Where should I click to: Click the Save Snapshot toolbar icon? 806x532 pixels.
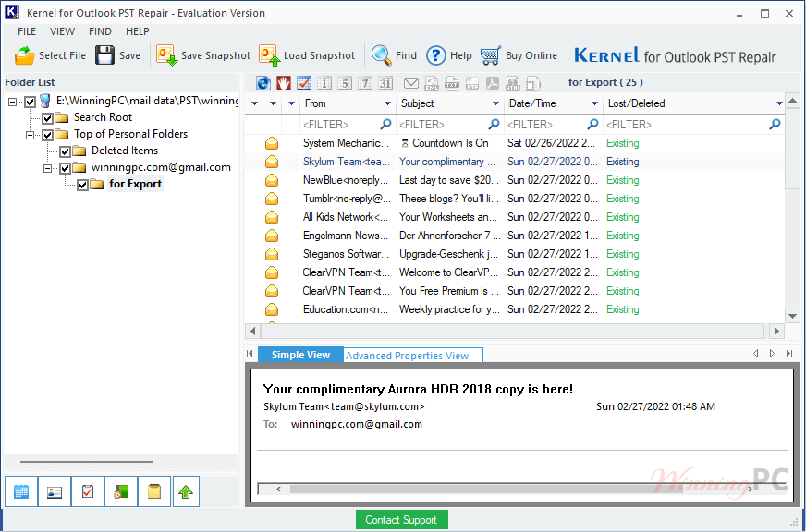point(167,55)
